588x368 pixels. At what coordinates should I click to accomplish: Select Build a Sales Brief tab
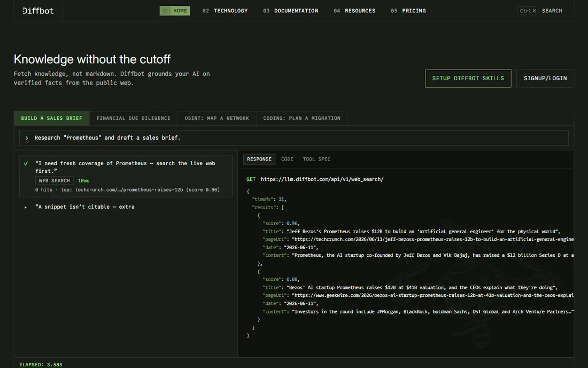click(x=52, y=118)
